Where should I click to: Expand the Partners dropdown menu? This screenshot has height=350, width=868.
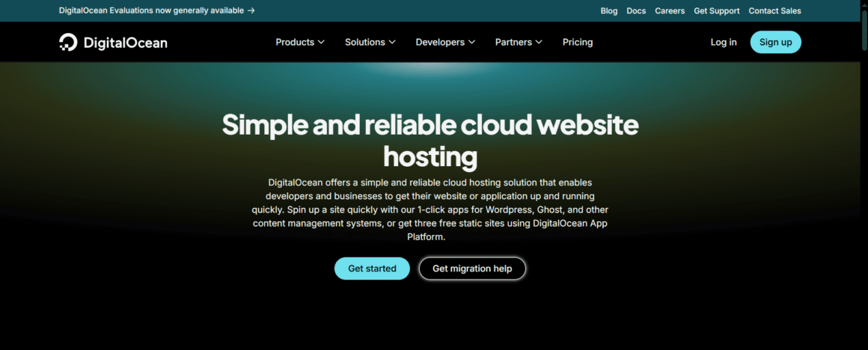(519, 42)
